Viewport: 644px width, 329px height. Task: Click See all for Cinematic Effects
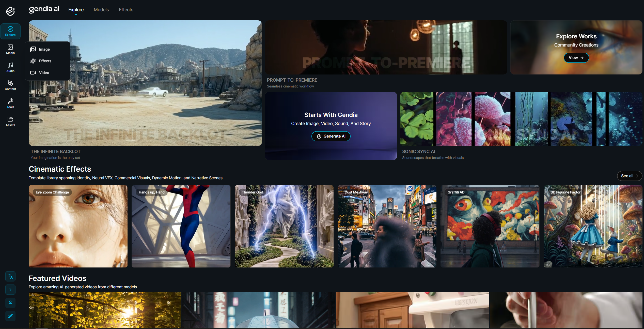click(629, 176)
